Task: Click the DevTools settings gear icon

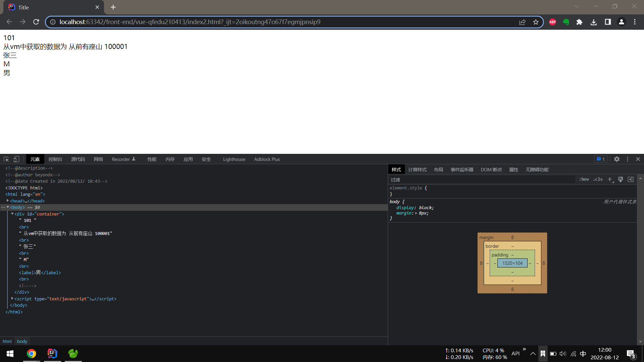Action: click(616, 159)
